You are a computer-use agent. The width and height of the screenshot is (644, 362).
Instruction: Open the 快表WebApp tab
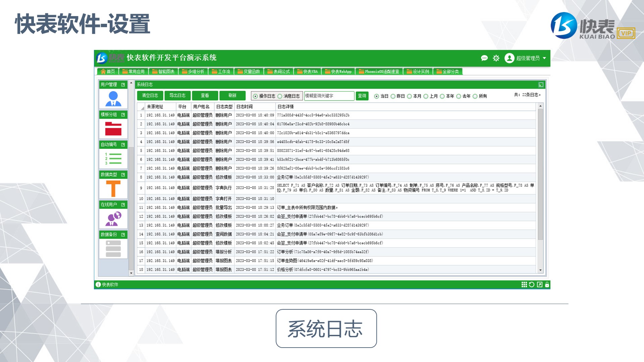coord(338,71)
